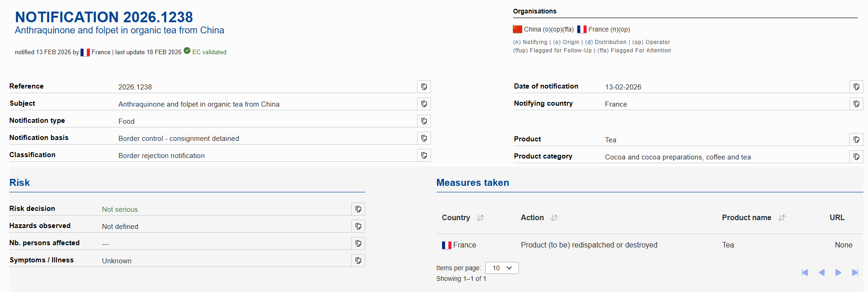868x292 pixels.
Task: Click the EC validated check icon
Action: 187,51
